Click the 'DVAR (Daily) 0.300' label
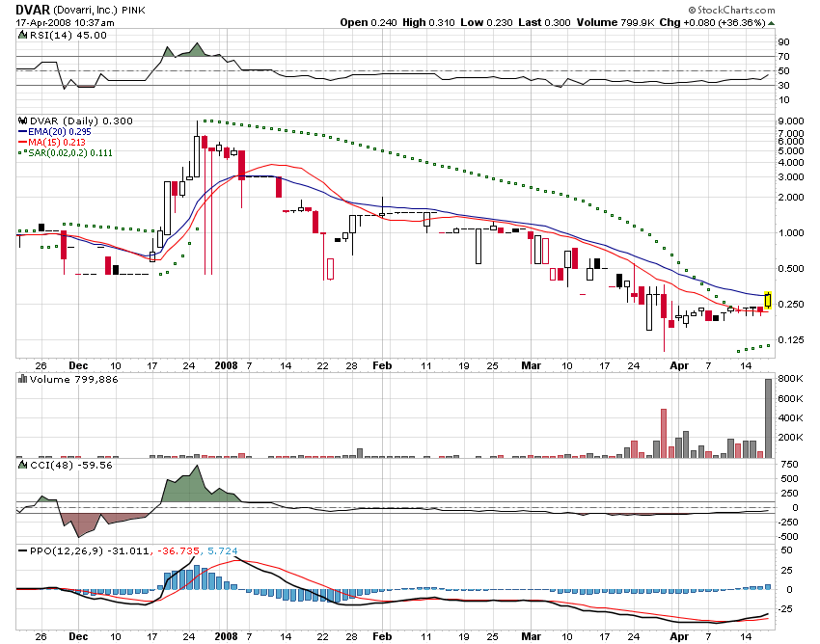The image size is (820, 644). coord(81,121)
